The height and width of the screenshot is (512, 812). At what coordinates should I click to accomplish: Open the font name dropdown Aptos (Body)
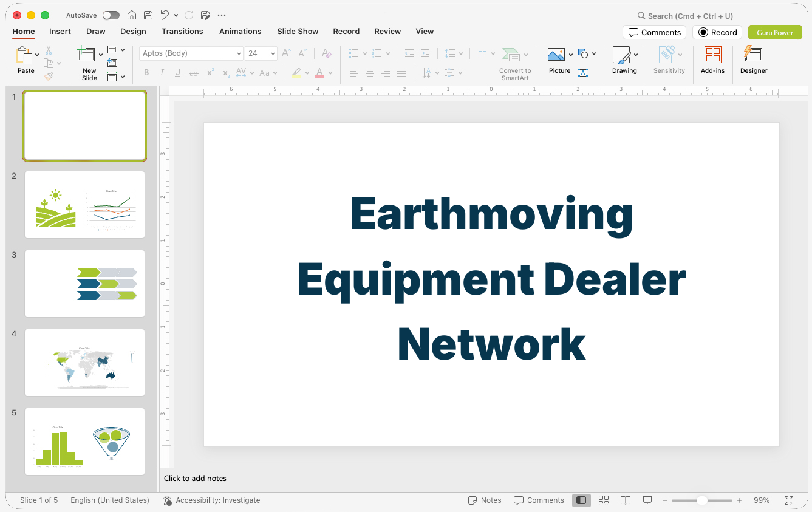coord(191,53)
